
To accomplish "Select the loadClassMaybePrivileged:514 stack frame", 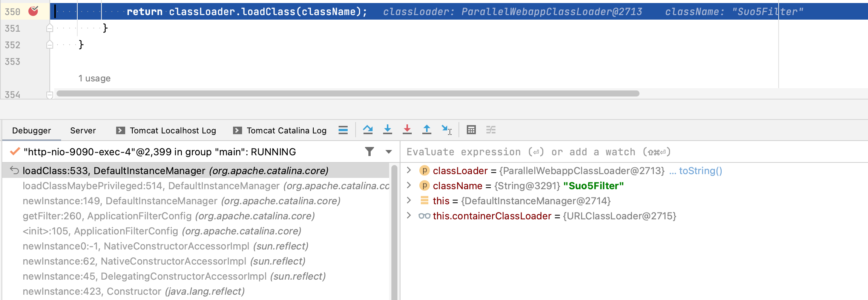I will [195, 186].
